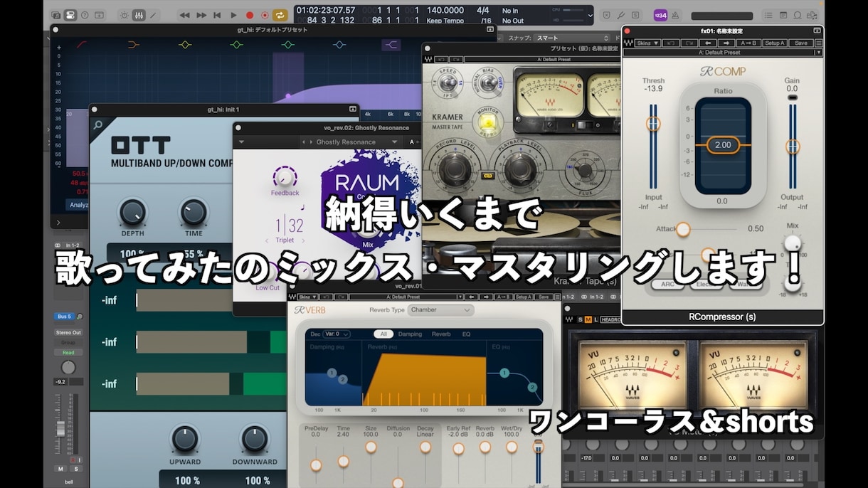Click the UPWARD knob in OTT

pos(184,440)
